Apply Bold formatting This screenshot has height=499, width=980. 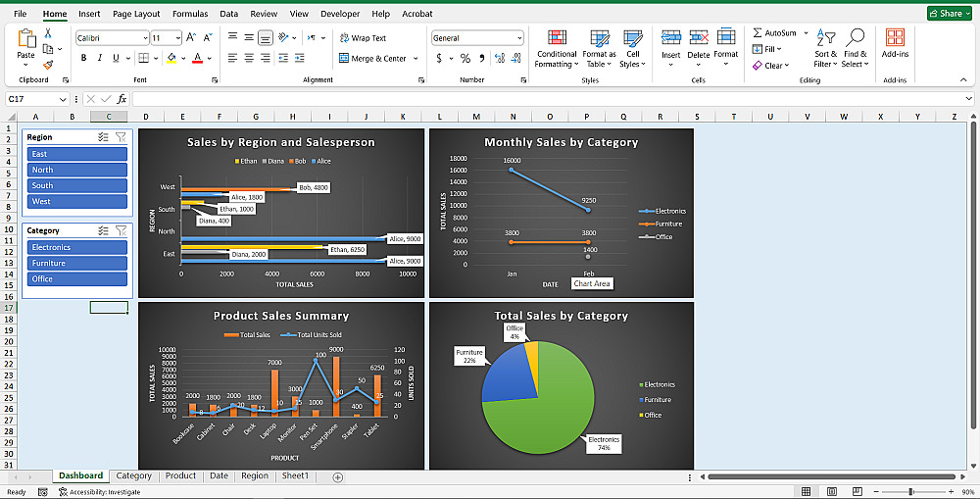tap(83, 58)
